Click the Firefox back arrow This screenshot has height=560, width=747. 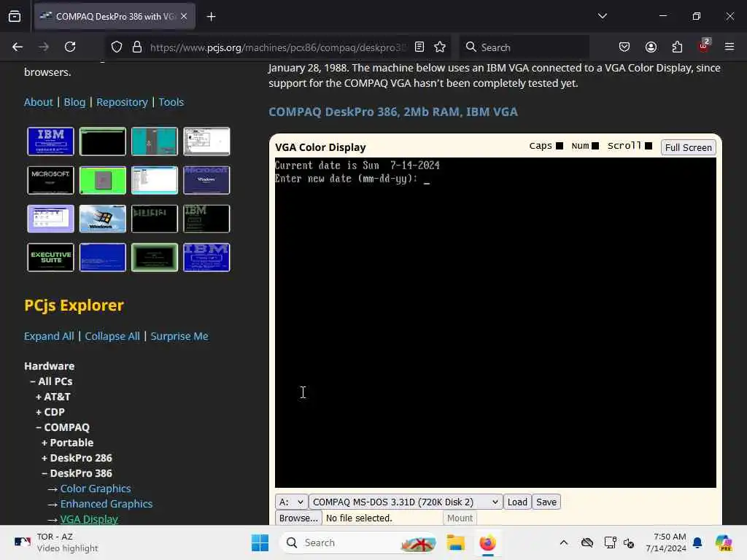point(18,47)
